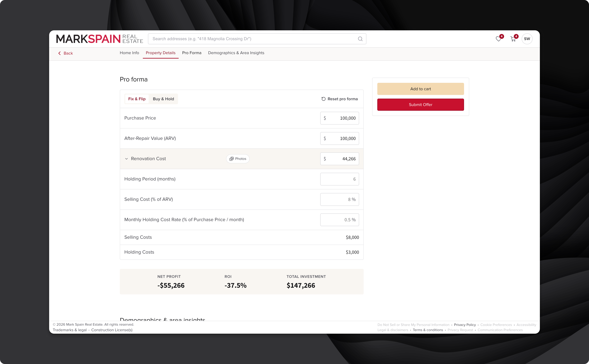Image resolution: width=589 pixels, height=364 pixels.
Task: Click the Holding Period (months) label
Action: 150,179
